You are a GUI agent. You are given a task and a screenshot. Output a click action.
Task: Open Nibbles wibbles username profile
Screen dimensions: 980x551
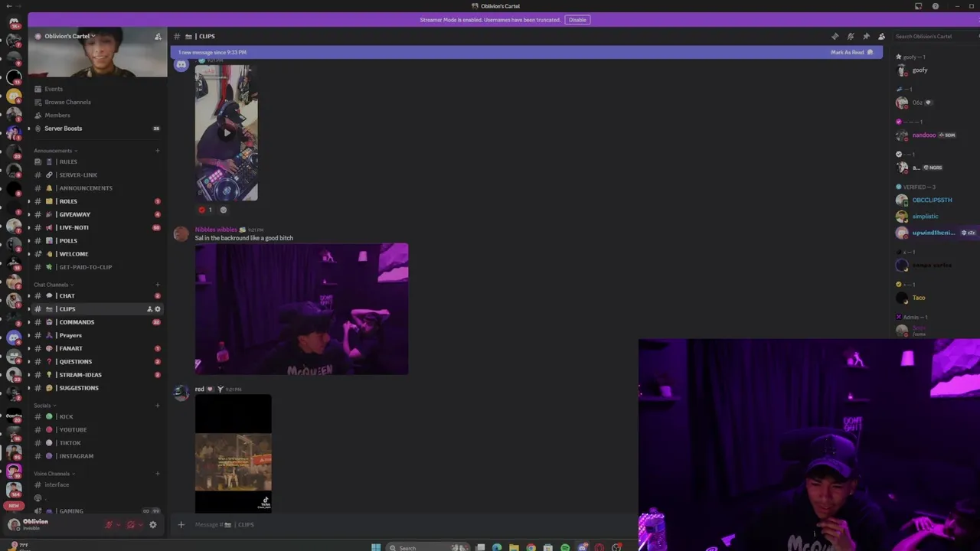(x=216, y=230)
